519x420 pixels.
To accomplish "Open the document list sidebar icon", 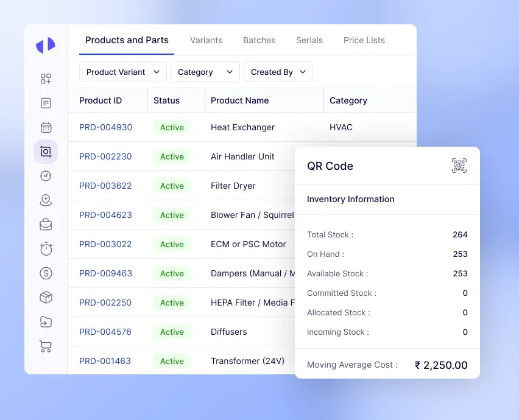I will tap(46, 103).
